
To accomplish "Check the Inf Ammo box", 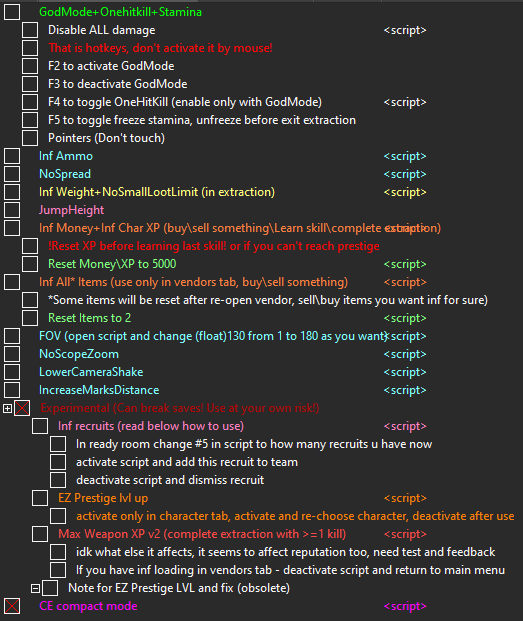I will 12,156.
